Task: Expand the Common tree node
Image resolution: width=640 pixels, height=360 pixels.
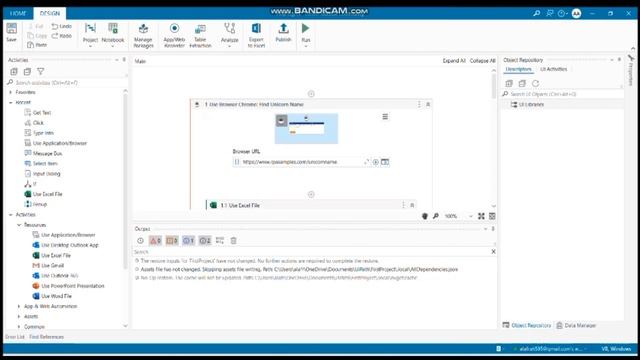Action: (x=19, y=327)
